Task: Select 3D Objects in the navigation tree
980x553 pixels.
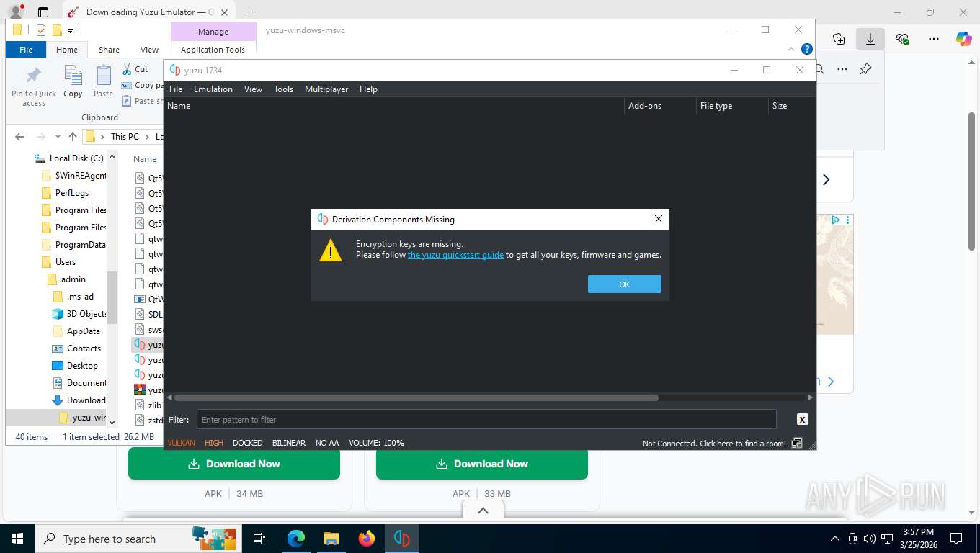Action: tap(79, 314)
